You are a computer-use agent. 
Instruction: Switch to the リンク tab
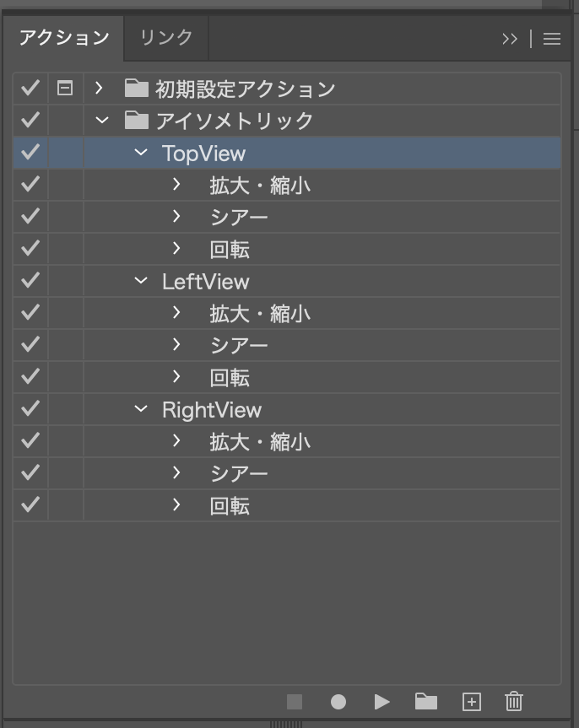click(x=166, y=38)
